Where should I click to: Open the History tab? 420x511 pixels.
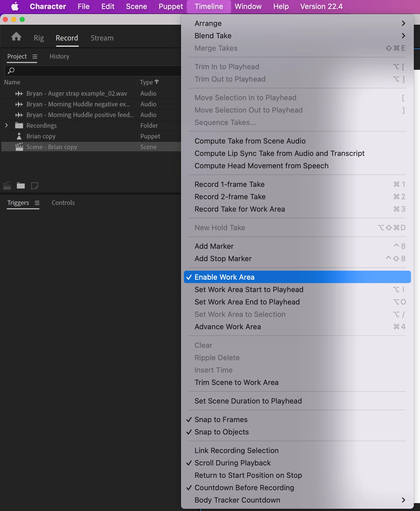[59, 56]
